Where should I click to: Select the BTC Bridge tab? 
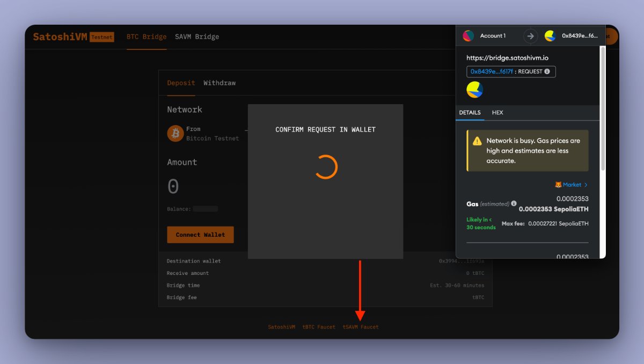pos(147,37)
